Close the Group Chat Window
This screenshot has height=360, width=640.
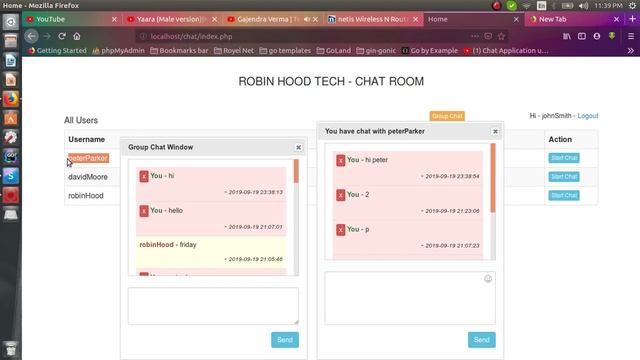(298, 147)
